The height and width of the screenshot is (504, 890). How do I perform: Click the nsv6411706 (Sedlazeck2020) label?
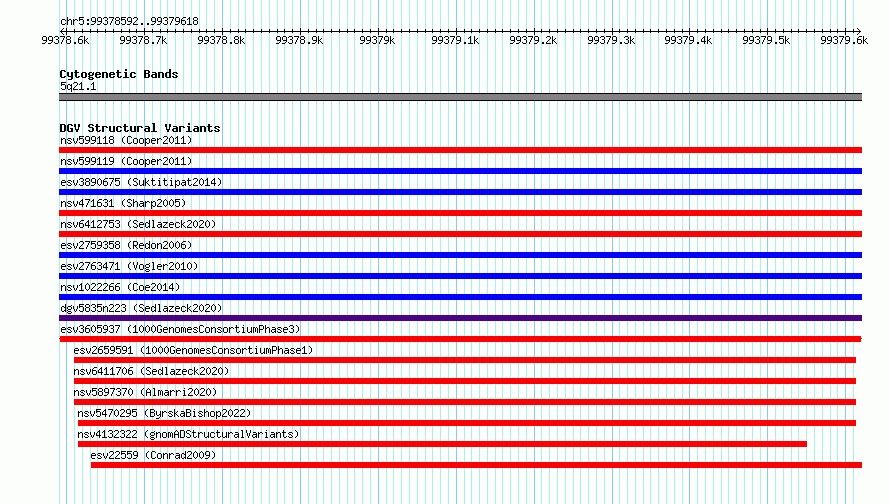click(x=152, y=371)
